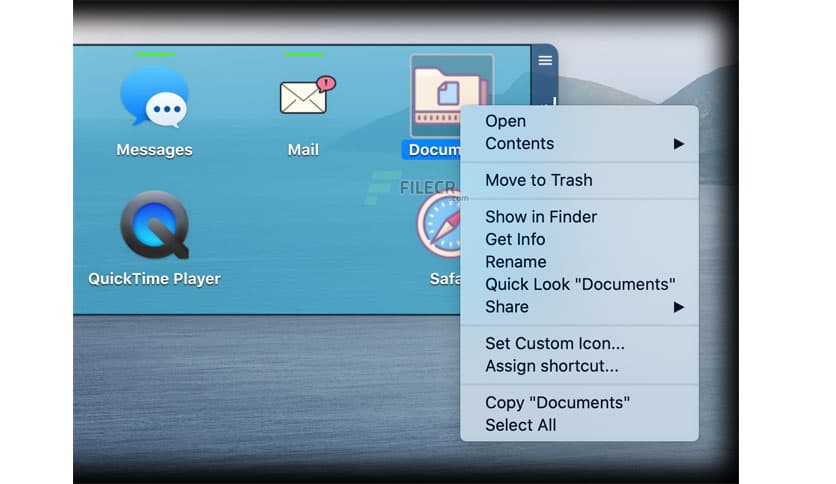Open QuickTime Player icon
The image size is (836, 484).
pos(155,225)
